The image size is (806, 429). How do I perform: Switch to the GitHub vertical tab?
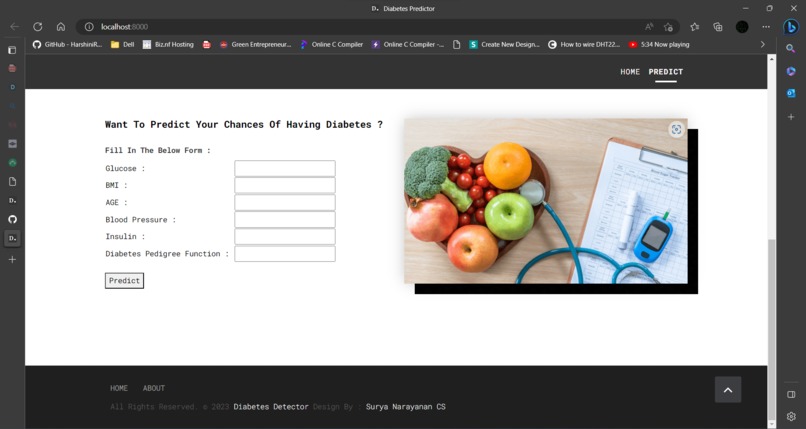point(12,219)
